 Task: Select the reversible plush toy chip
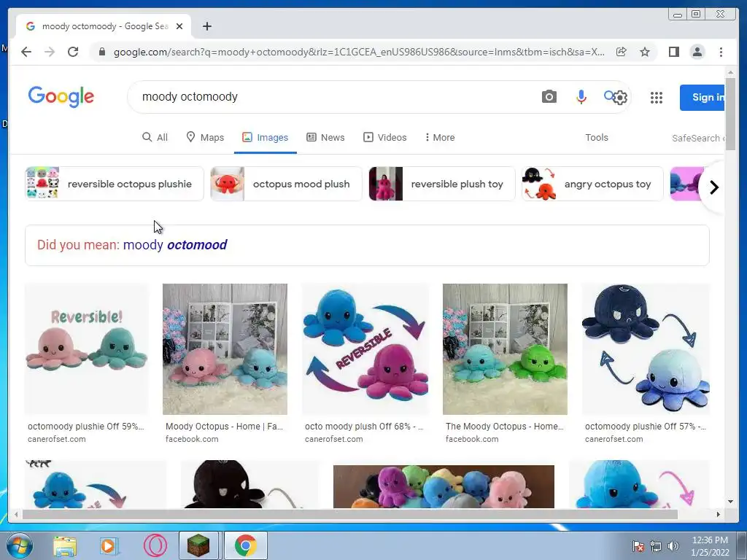(442, 184)
